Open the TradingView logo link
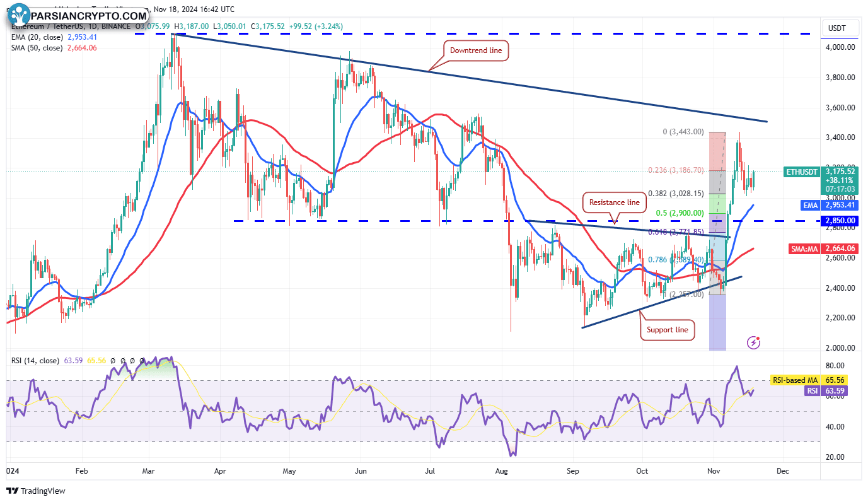The height and width of the screenshot is (502, 868). point(36,491)
